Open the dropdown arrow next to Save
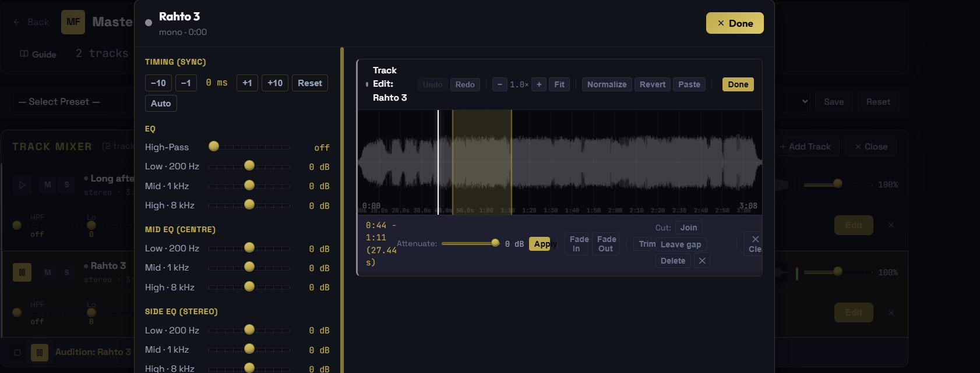Image resolution: width=980 pixels, height=373 pixels. coord(805,101)
